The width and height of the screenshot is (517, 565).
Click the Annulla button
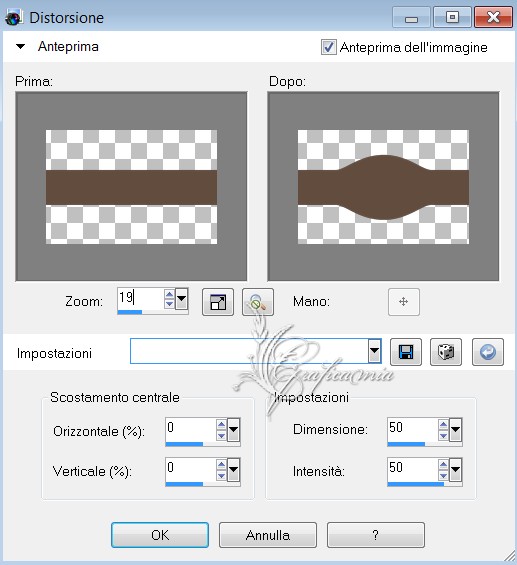268,535
